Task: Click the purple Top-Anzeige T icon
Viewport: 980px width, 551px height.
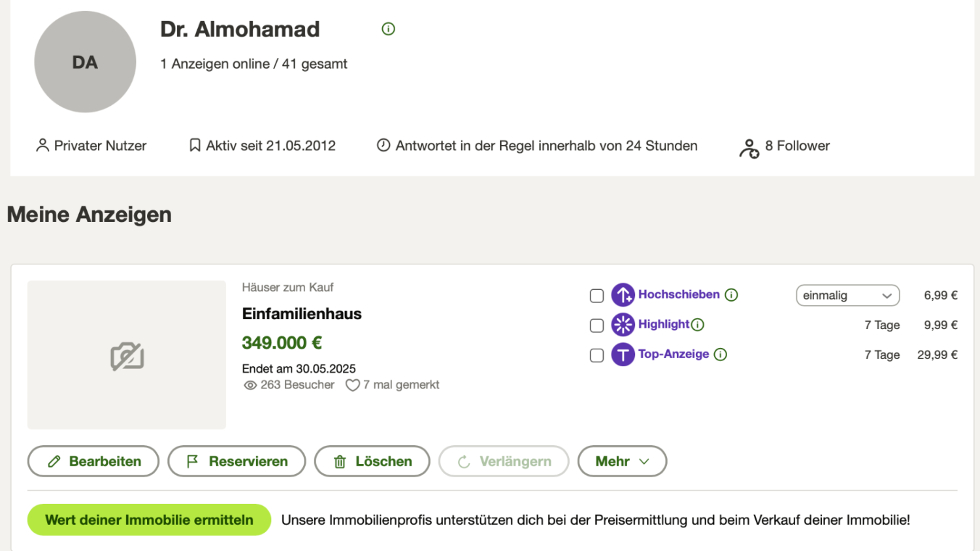Action: (x=623, y=354)
